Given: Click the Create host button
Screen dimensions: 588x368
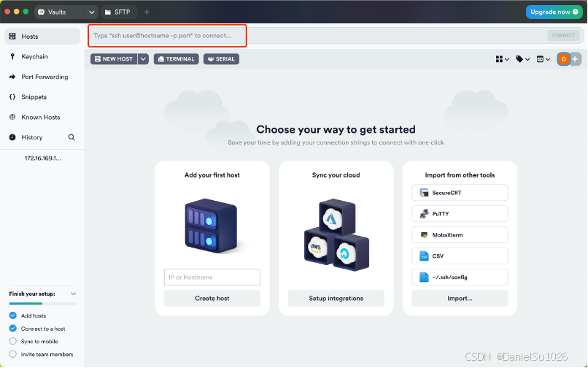Looking at the screenshot, I should tap(212, 298).
